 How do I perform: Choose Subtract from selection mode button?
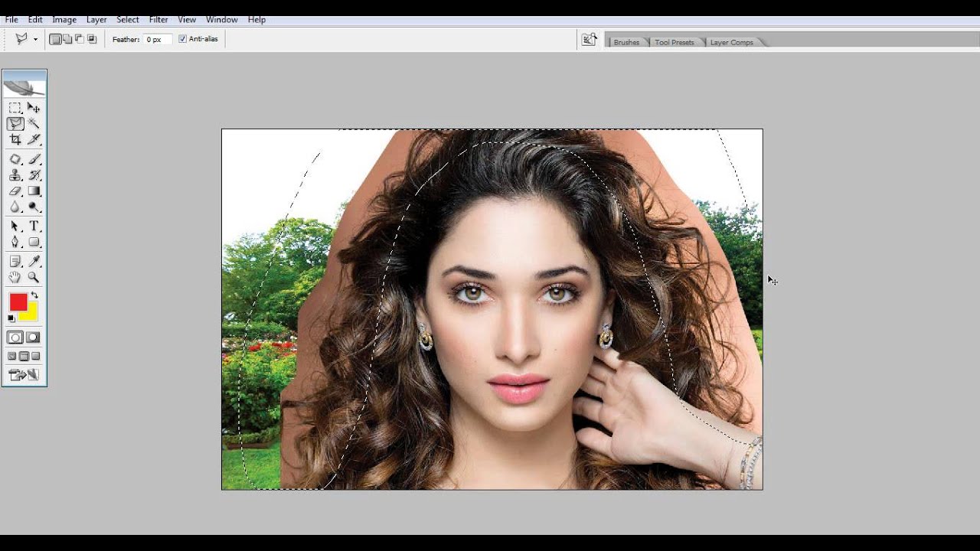coord(80,39)
